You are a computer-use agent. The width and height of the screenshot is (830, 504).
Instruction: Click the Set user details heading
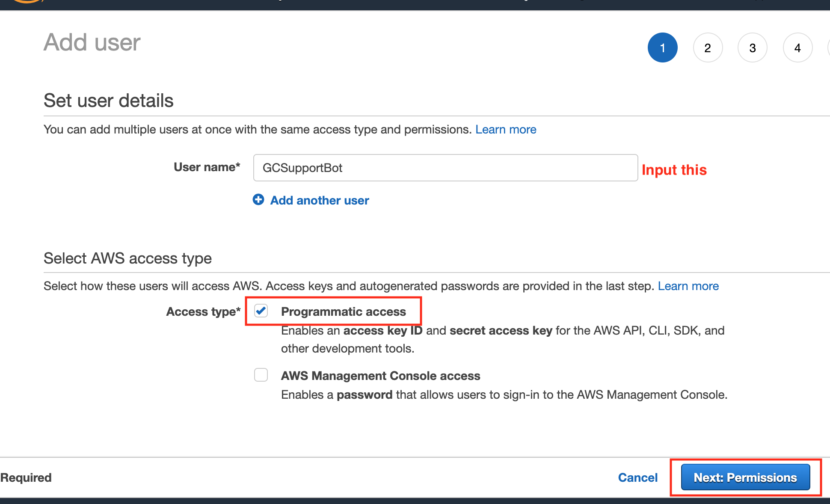point(108,101)
